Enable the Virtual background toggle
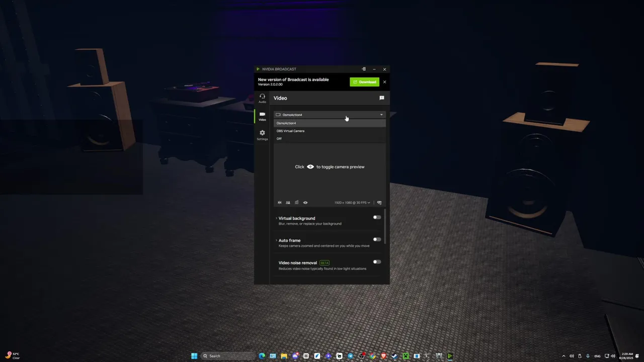Viewport: 644px width, 362px height. click(x=377, y=217)
